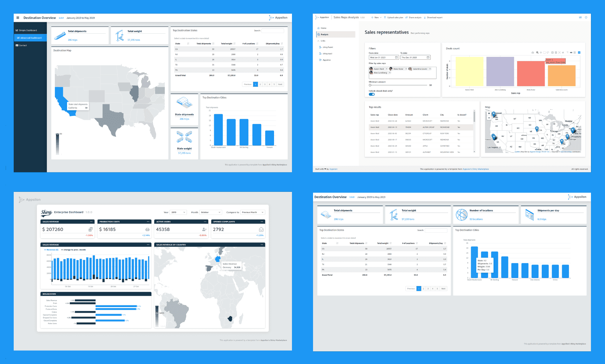Open the New dropdown in Sales Reps toolbar
The height and width of the screenshot is (364, 605).
[376, 18]
